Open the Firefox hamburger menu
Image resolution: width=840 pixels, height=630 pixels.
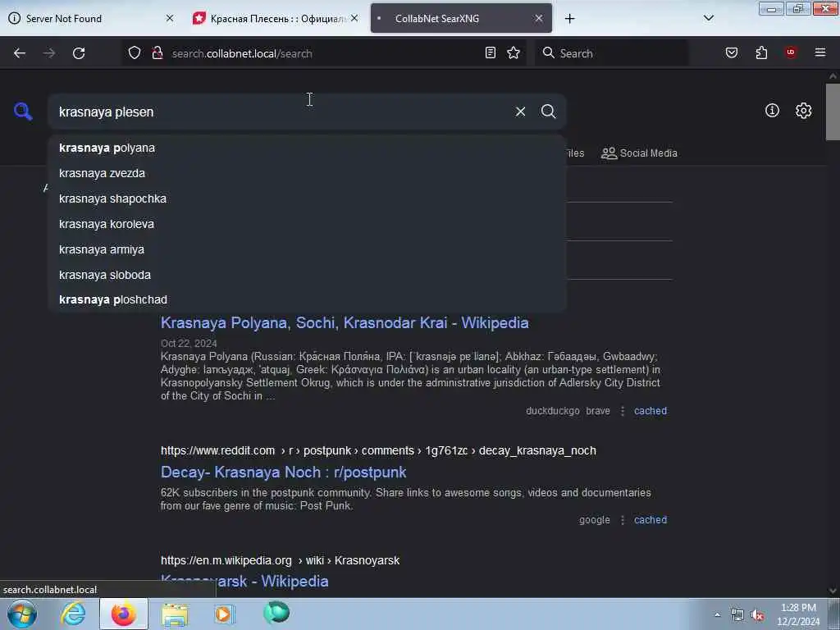tap(820, 52)
